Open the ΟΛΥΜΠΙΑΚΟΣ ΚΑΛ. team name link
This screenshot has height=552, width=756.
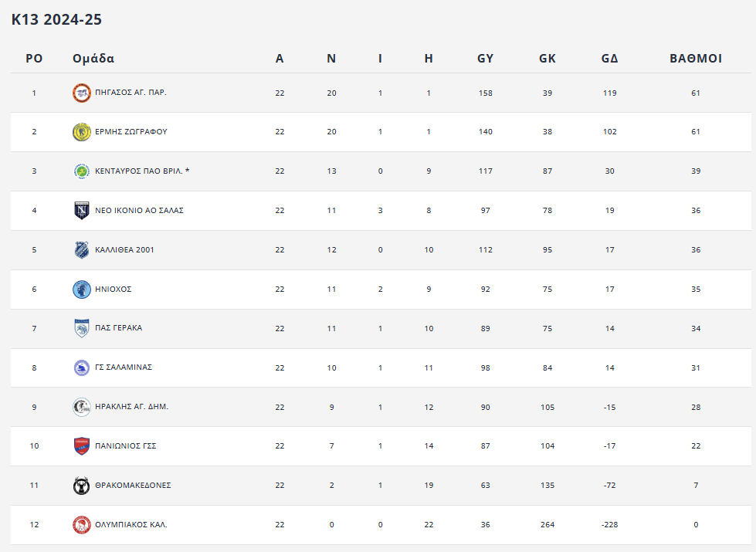pyautogui.click(x=131, y=525)
